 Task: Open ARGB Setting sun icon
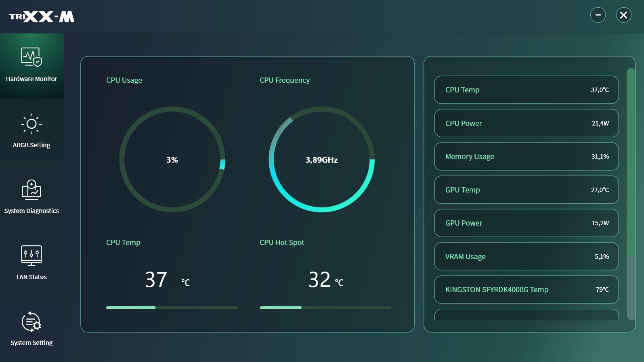click(31, 124)
